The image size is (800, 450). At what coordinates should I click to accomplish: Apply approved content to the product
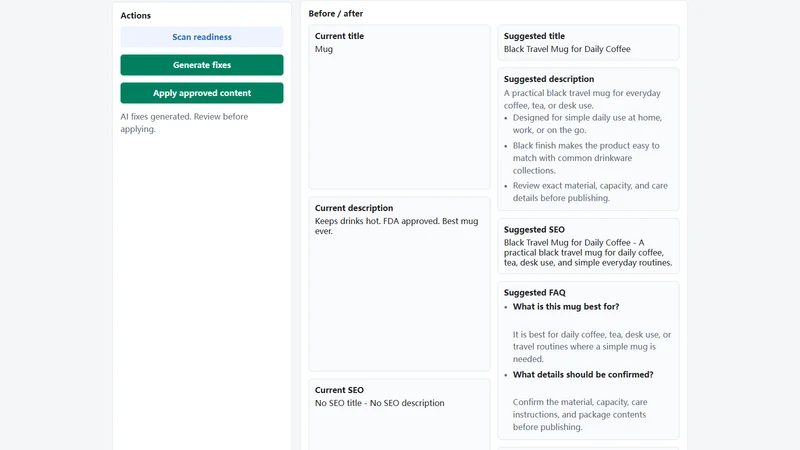(x=202, y=93)
